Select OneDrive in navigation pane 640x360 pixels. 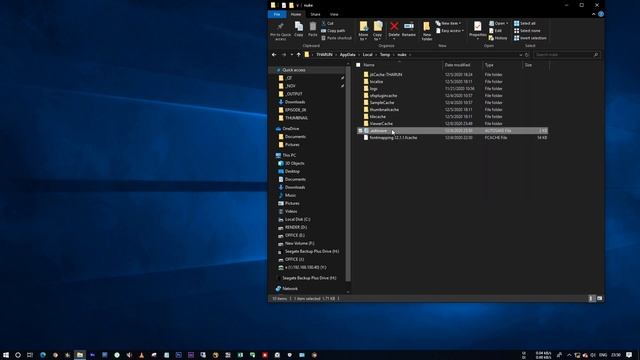290,129
